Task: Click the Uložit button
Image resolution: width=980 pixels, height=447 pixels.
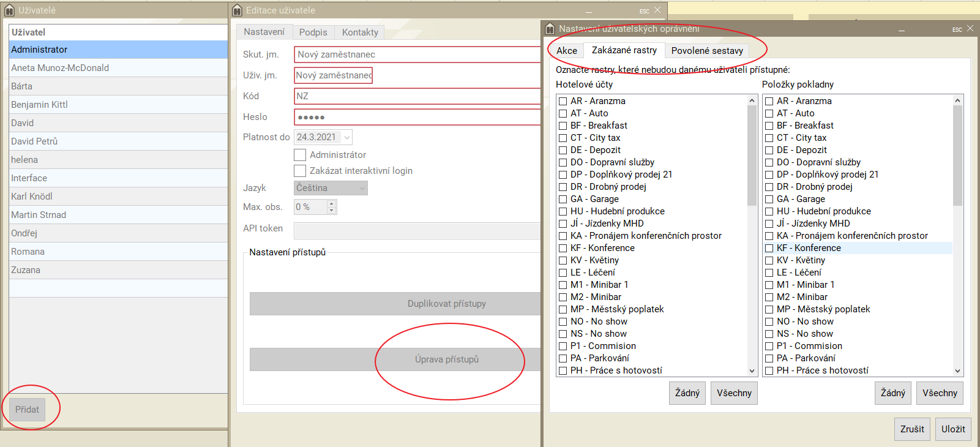Action: [953, 429]
